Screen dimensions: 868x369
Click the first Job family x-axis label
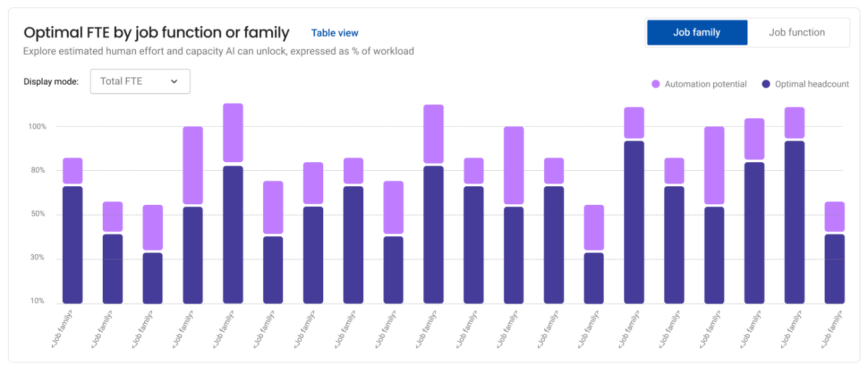(63, 328)
